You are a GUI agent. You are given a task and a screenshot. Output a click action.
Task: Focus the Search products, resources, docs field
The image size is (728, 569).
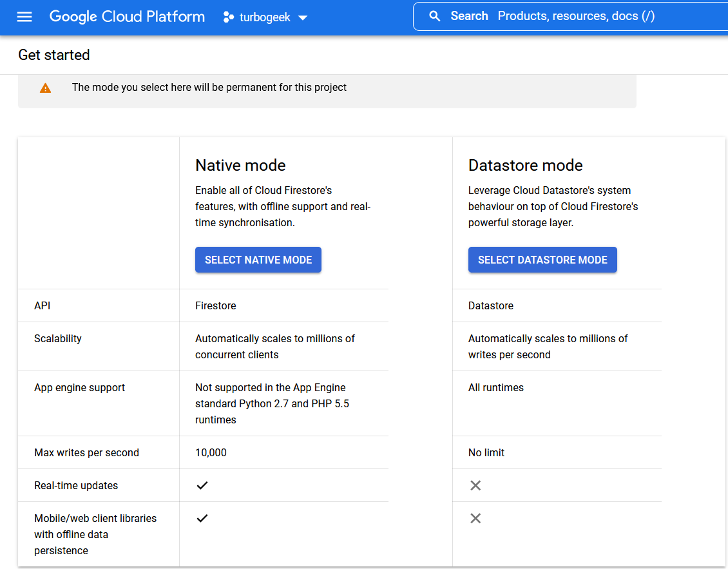[571, 16]
